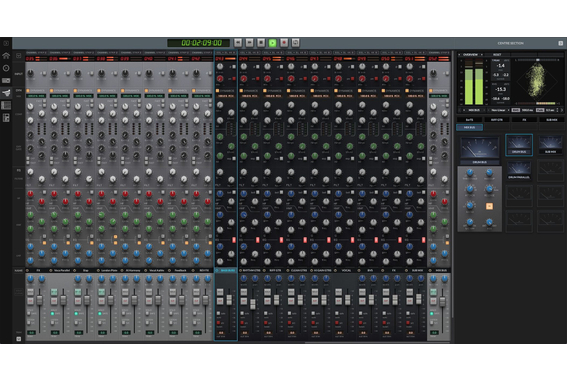The height and width of the screenshot is (380, 567).
Task: Enable recording with the record button
Action: coord(284,43)
